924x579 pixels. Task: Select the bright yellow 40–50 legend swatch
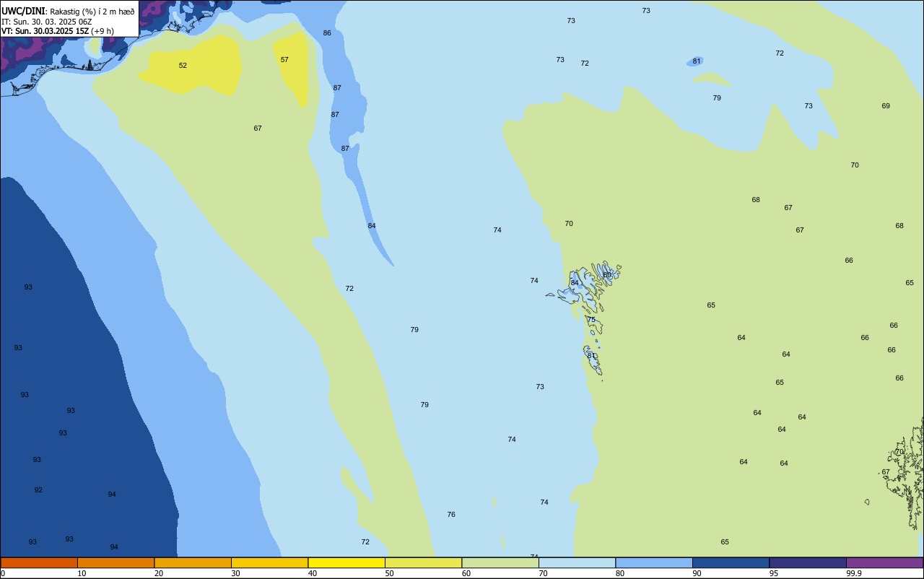[346, 562]
